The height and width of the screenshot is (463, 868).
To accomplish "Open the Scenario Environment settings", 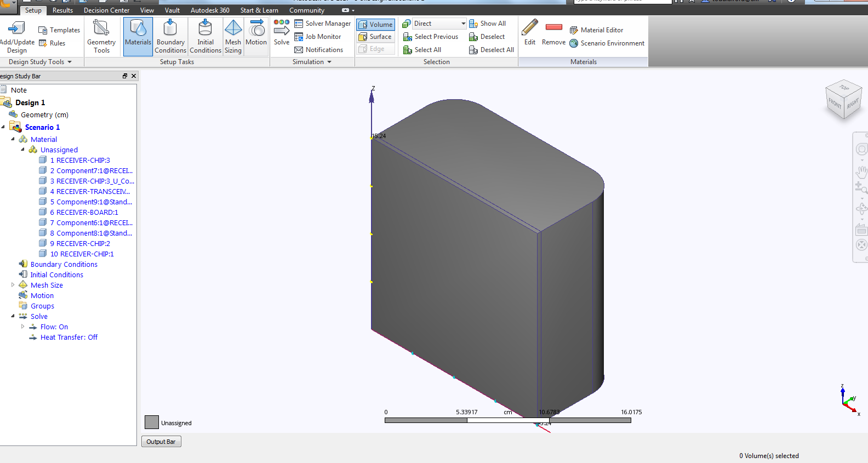I will click(x=607, y=43).
